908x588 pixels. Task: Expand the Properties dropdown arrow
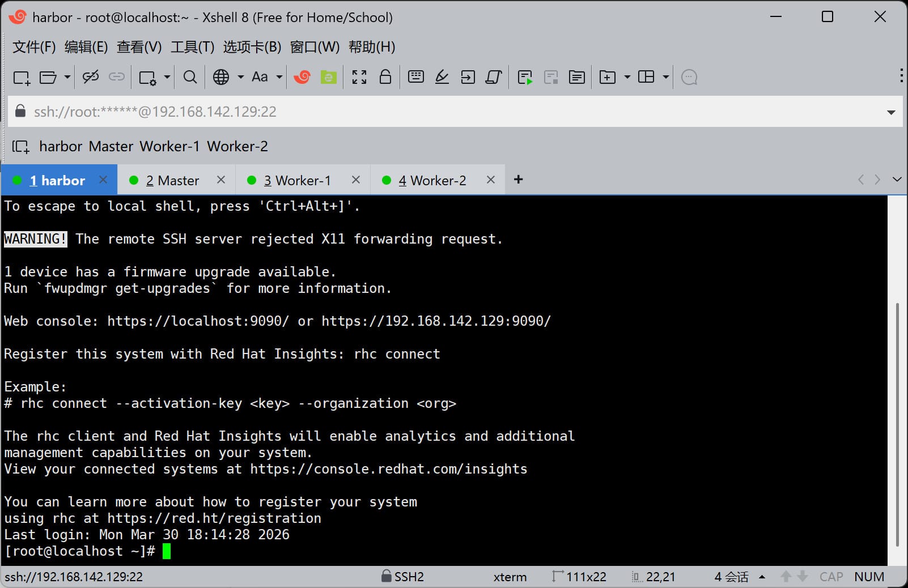coord(167,77)
